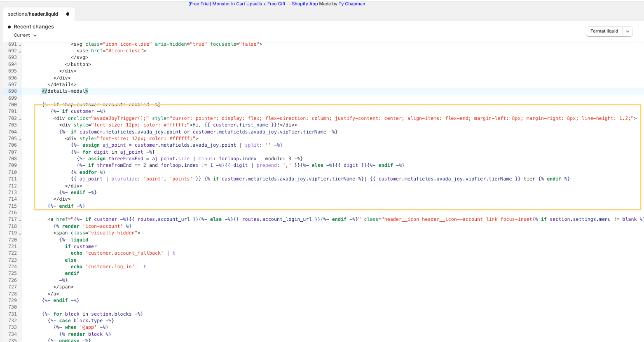This screenshot has width=644, height=342.
Task: Open the Ty Chapman link
Action: click(x=351, y=4)
